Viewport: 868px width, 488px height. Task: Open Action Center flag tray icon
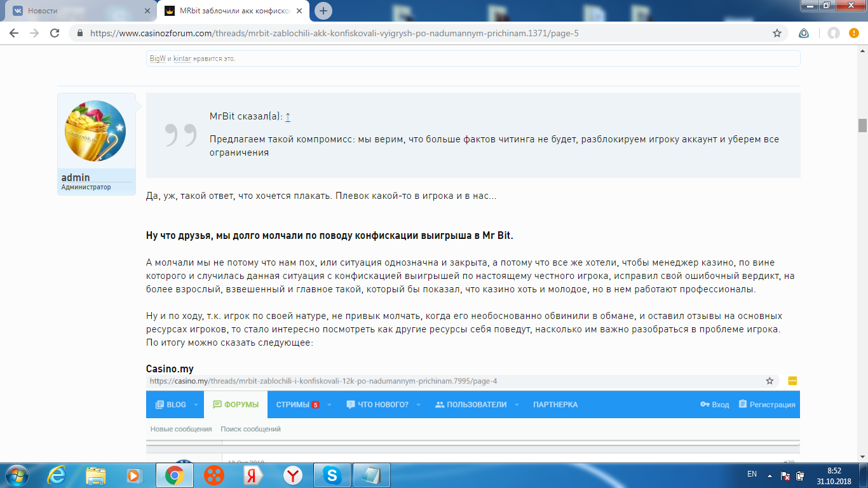coord(785,475)
